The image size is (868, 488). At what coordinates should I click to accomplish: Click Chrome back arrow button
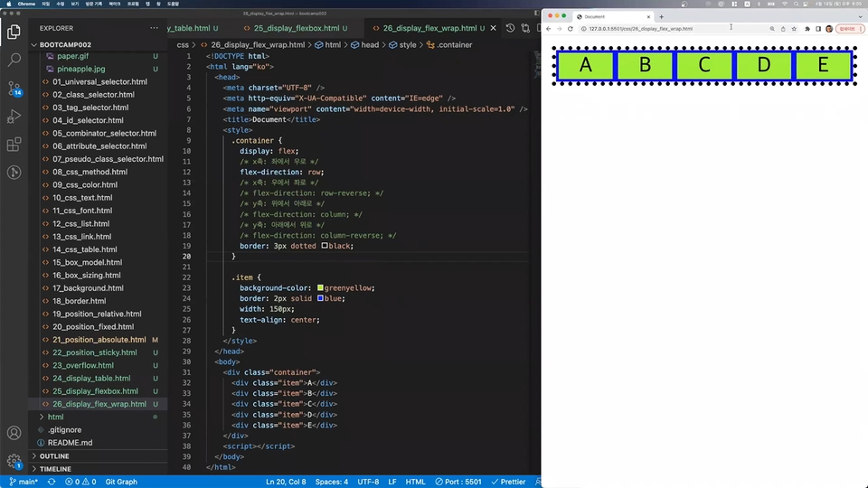pos(549,29)
